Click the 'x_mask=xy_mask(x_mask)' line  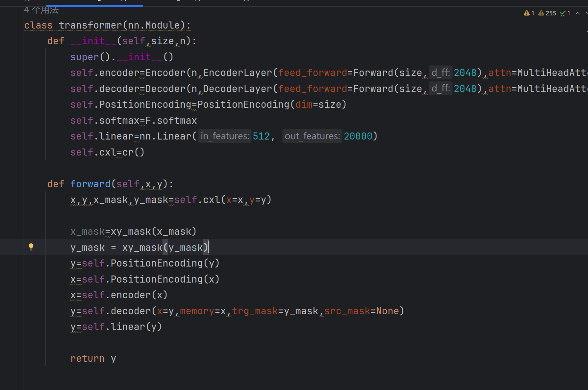133,232
